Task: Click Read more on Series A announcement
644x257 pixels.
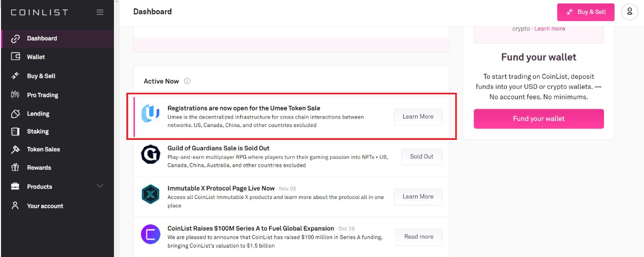Action: coord(418,237)
